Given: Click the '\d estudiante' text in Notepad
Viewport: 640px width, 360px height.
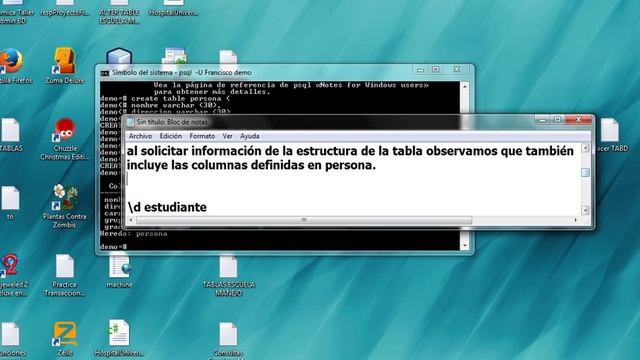Looking at the screenshot, I should 167,207.
